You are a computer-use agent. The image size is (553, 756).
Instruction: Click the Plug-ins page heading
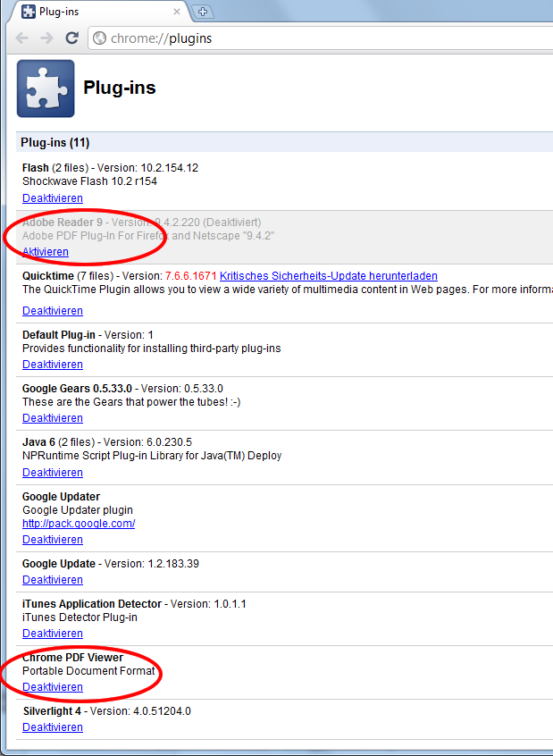(x=120, y=88)
